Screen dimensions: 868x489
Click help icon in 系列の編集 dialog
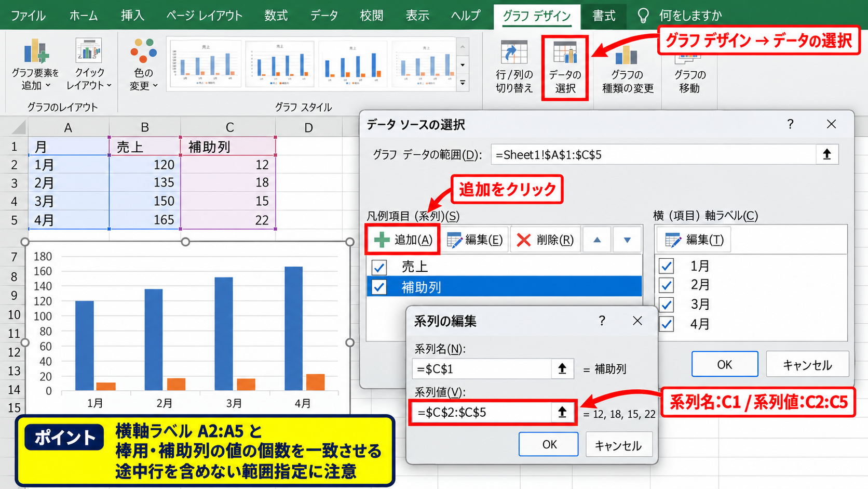click(602, 321)
